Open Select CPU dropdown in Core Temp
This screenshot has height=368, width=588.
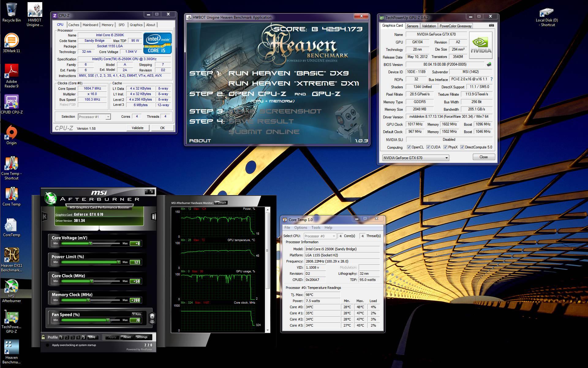coord(320,236)
